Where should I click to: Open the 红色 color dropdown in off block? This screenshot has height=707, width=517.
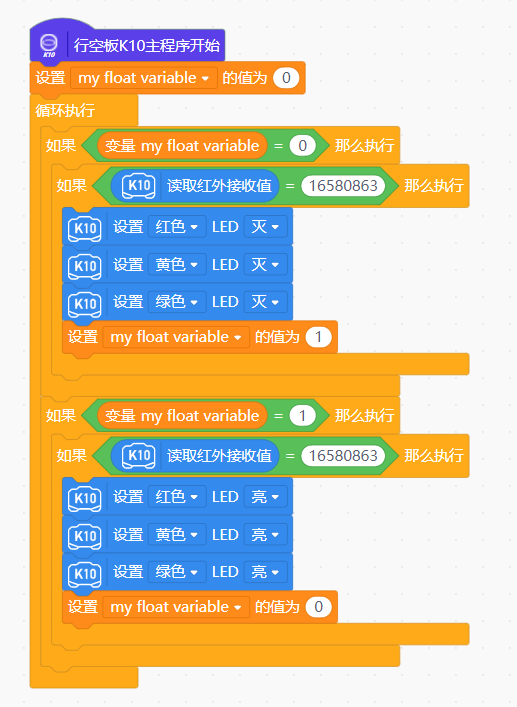pos(177,226)
